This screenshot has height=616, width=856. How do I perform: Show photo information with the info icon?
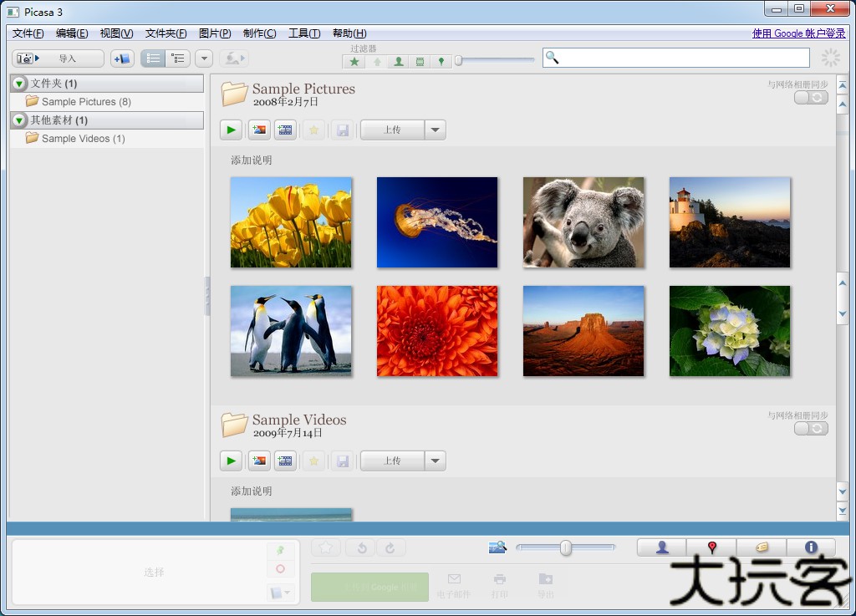pyautogui.click(x=810, y=547)
